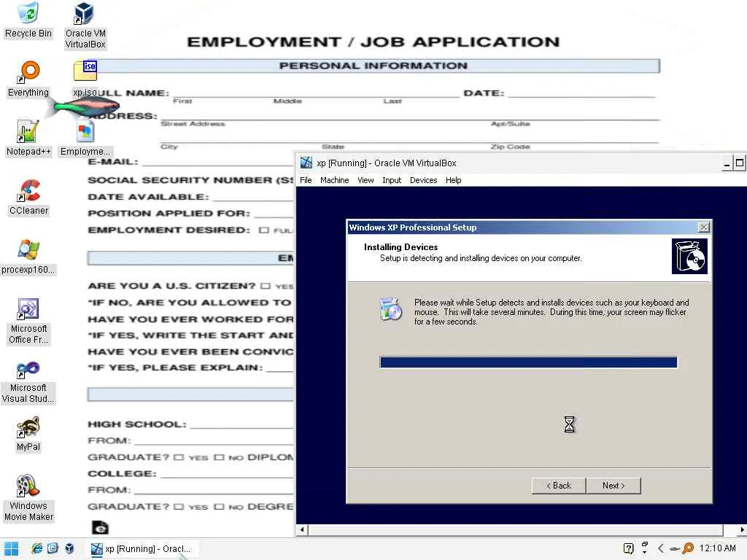Click the Back button in XP Setup

coord(559,485)
